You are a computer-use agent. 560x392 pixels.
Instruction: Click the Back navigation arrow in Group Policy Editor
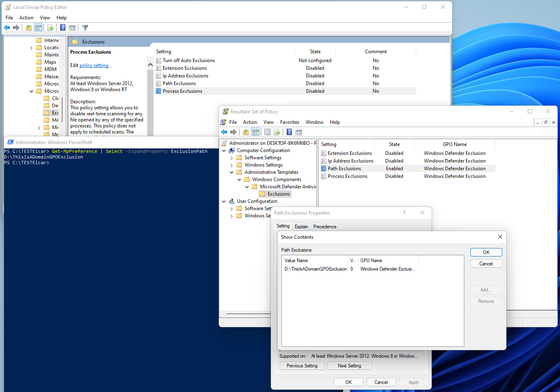pos(7,27)
